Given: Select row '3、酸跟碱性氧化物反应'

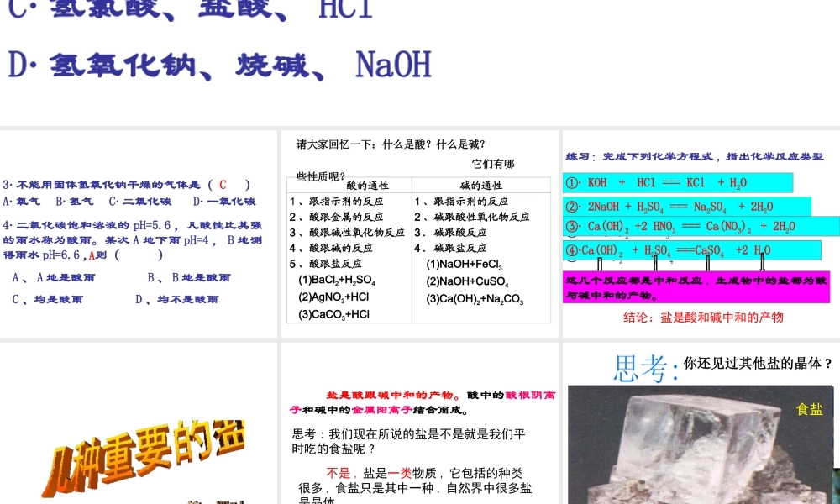Looking at the screenshot, I should 347,233.
